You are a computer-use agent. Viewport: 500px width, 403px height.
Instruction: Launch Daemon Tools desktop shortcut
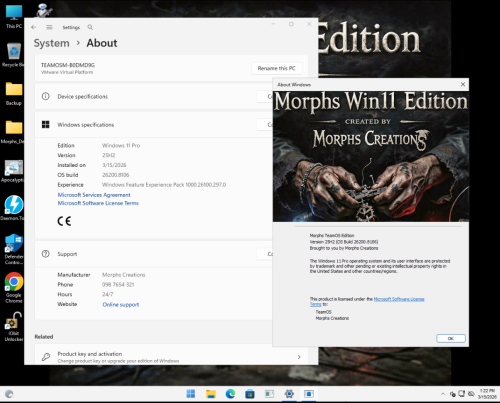pyautogui.click(x=14, y=207)
